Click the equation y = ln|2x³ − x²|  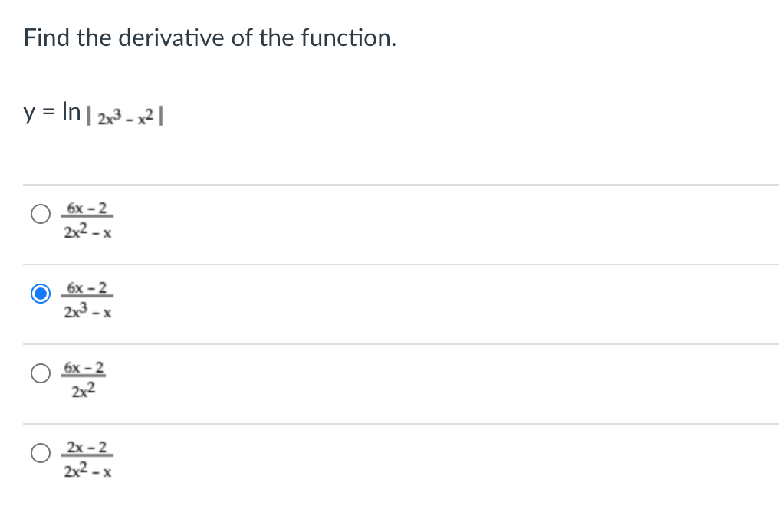94,115
